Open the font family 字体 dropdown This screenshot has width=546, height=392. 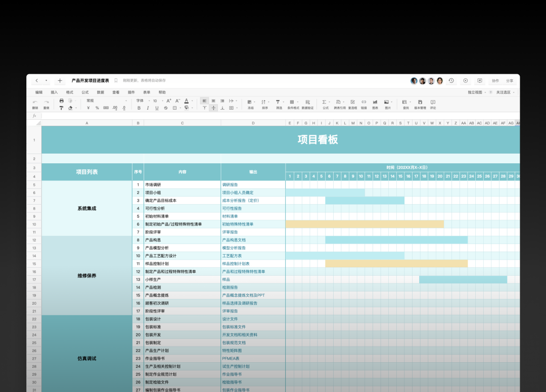click(x=143, y=101)
